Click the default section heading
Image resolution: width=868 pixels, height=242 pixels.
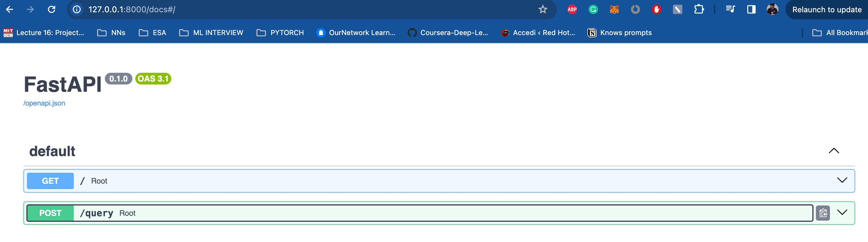pyautogui.click(x=52, y=151)
